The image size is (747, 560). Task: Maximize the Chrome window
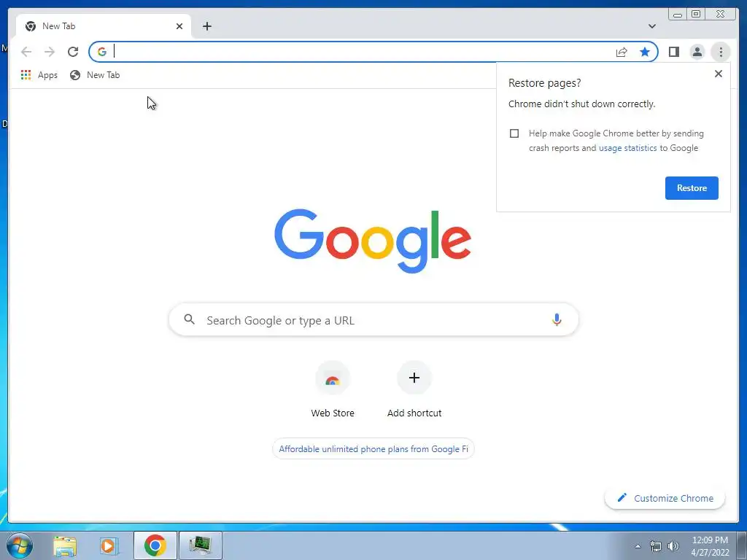[695, 15]
